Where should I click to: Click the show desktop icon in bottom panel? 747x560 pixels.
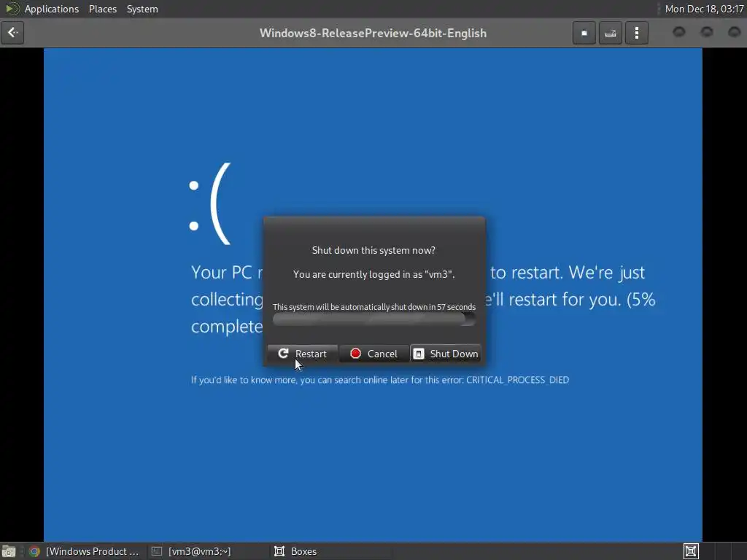click(x=9, y=551)
